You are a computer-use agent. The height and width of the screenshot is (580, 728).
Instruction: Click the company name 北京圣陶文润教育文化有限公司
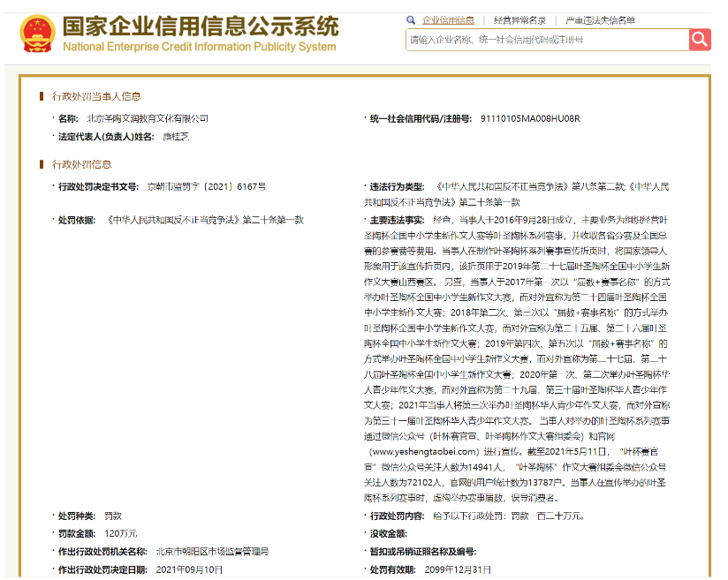click(x=148, y=119)
